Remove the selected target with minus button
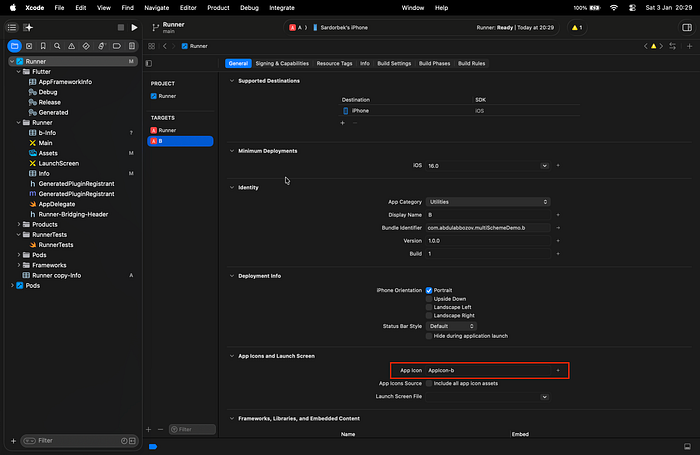The height and width of the screenshot is (455, 700). click(160, 430)
